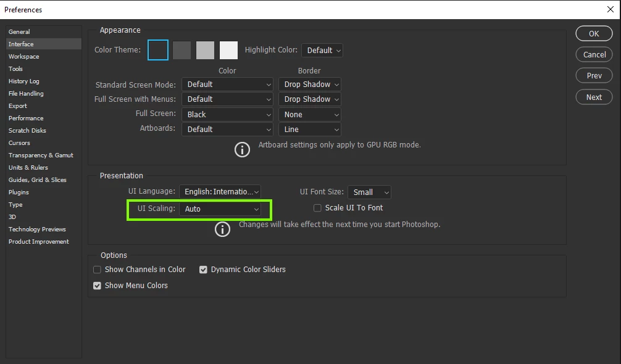This screenshot has width=621, height=364.
Task: Open the Plugins preferences category
Action: (x=44, y=192)
